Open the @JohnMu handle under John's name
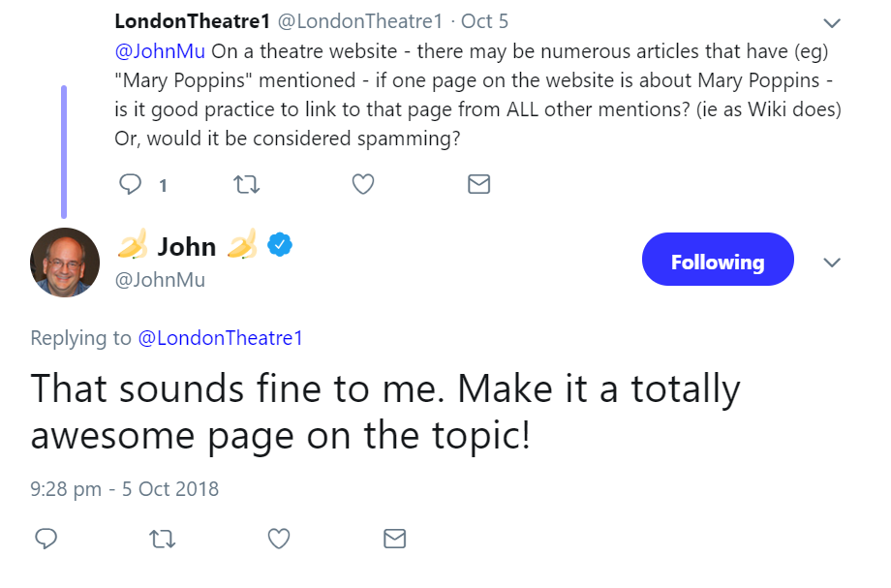Viewport: 891px width, 588px height. [160, 280]
